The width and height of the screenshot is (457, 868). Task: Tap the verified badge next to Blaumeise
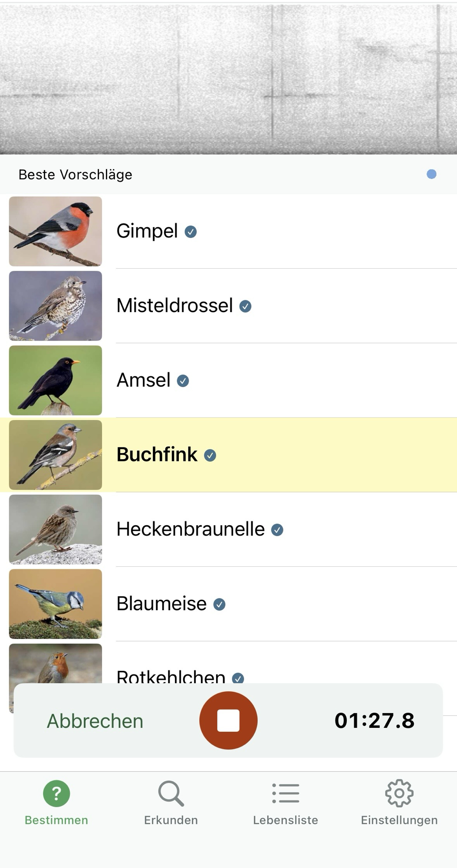pyautogui.click(x=220, y=605)
